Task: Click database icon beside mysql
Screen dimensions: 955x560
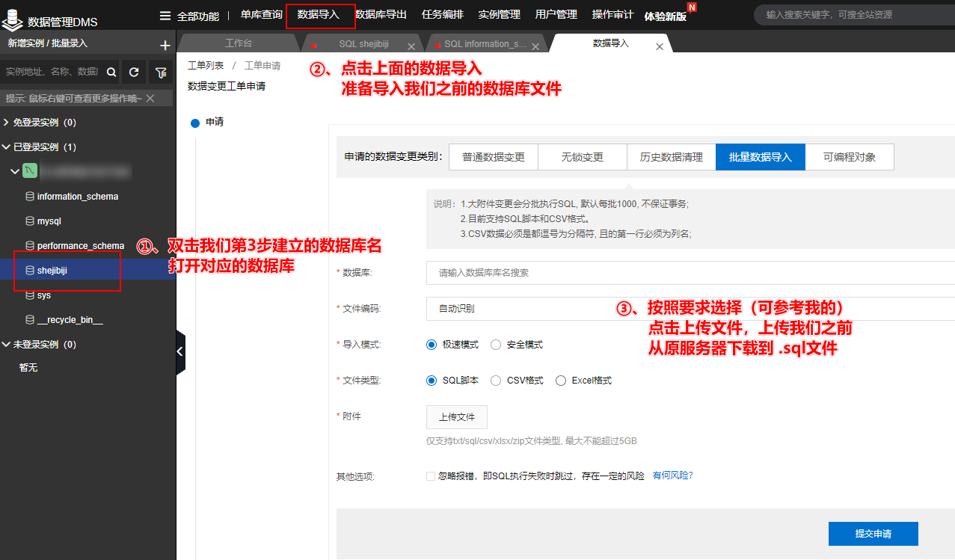Action: pyautogui.click(x=30, y=221)
